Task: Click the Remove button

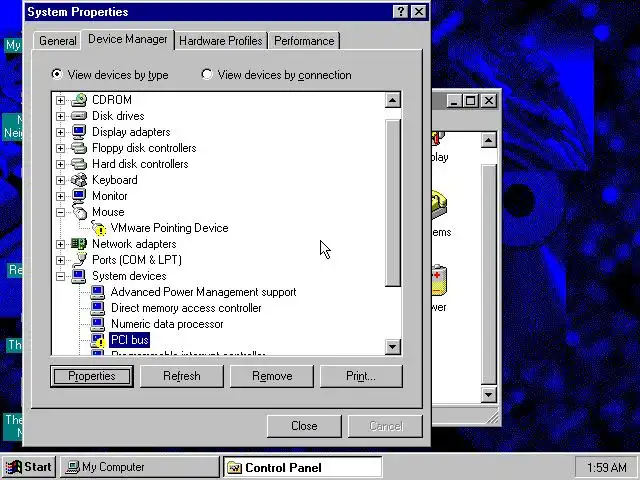Action: 272,376
